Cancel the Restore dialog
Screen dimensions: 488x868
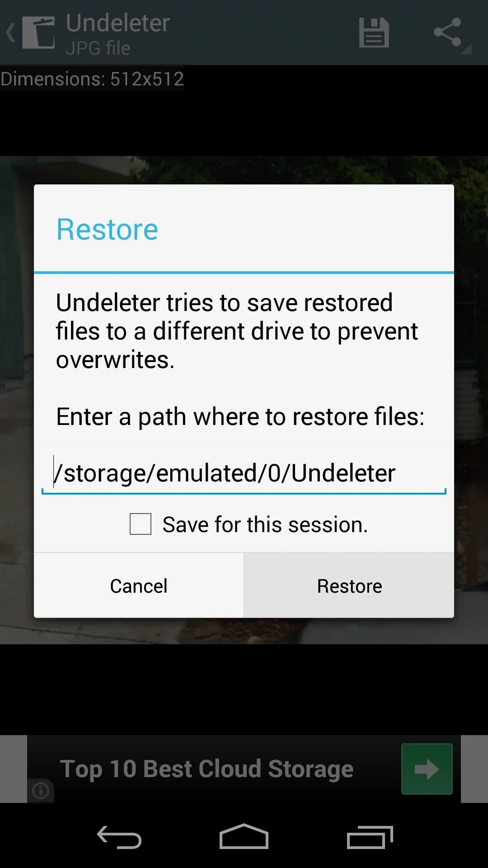click(x=139, y=585)
